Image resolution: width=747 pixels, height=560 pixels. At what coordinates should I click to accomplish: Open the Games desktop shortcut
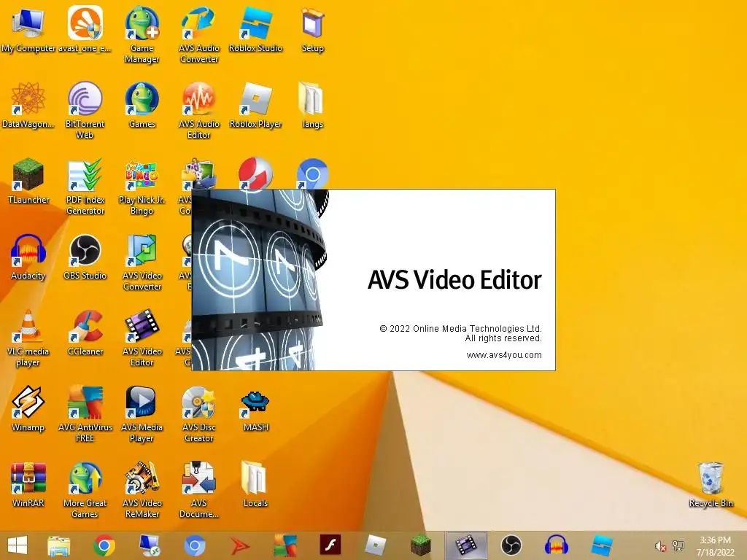[142, 106]
